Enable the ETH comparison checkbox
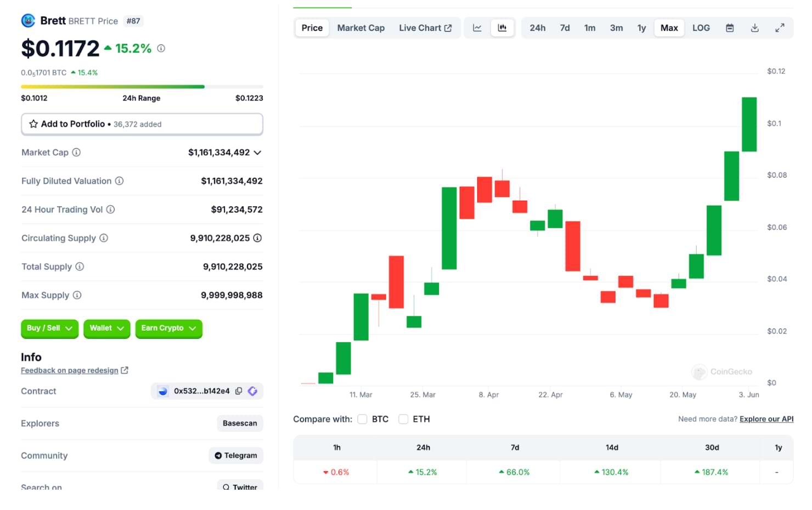812x510 pixels. [x=403, y=419]
